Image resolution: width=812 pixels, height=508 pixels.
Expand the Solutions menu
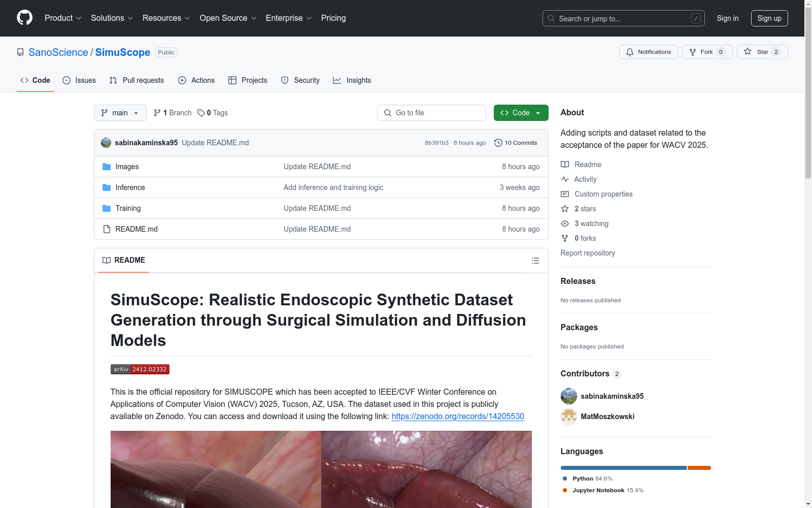pyautogui.click(x=112, y=18)
